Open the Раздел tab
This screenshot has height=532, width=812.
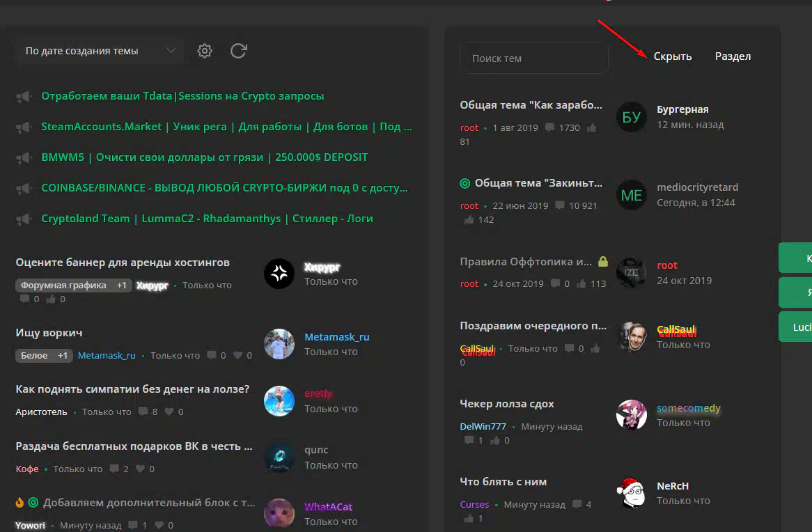(733, 56)
